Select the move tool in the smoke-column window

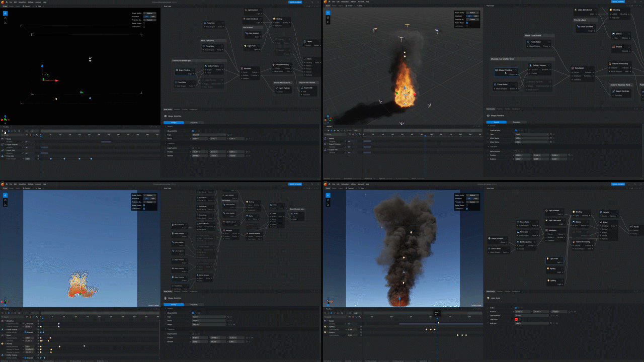point(328,195)
